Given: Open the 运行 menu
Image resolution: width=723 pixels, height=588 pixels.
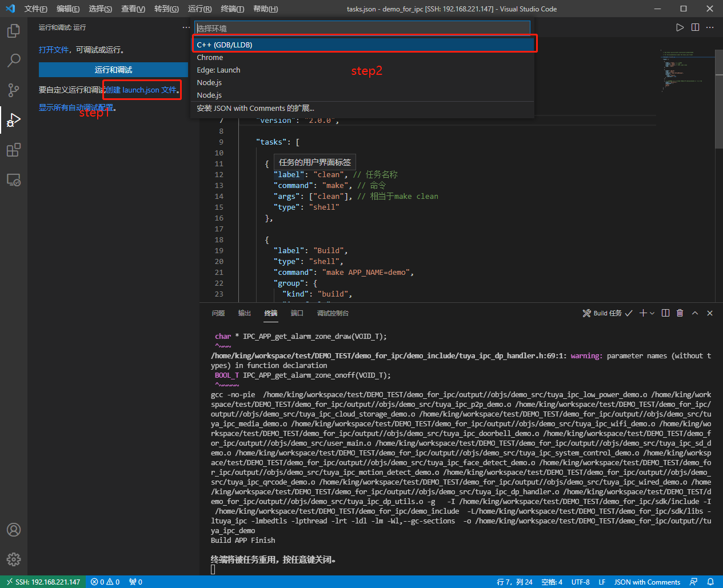Looking at the screenshot, I should pos(198,9).
